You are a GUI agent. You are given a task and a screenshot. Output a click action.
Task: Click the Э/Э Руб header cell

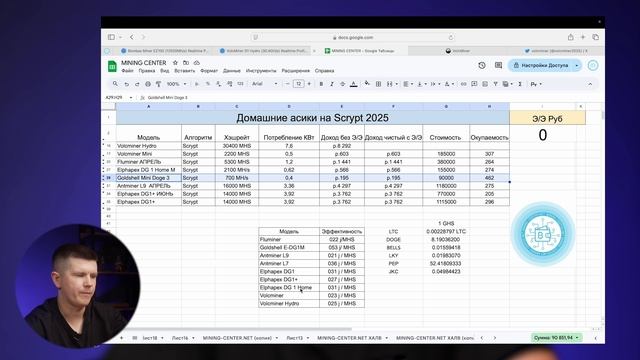[547, 118]
